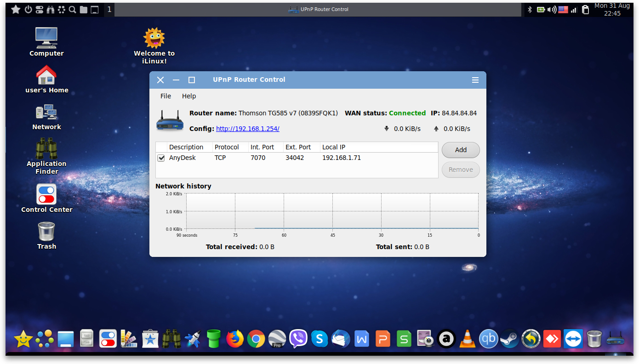Viewport: 639px width, 364px height.
Task: Click the yellow star icon in the dock
Action: click(x=23, y=339)
